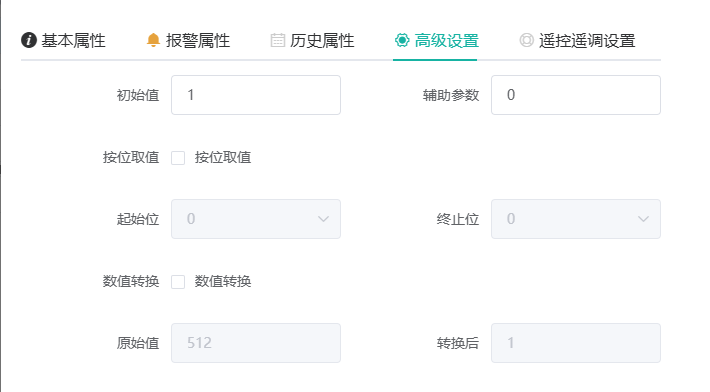Click the 按位取值 checkbox label text

(223, 158)
